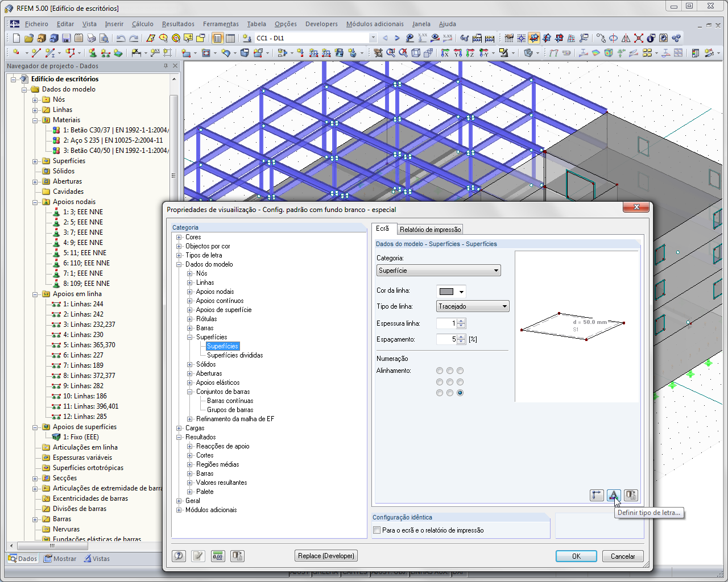Click the axis settings icon in dialog
The width and height of the screenshot is (728, 582).
[597, 495]
